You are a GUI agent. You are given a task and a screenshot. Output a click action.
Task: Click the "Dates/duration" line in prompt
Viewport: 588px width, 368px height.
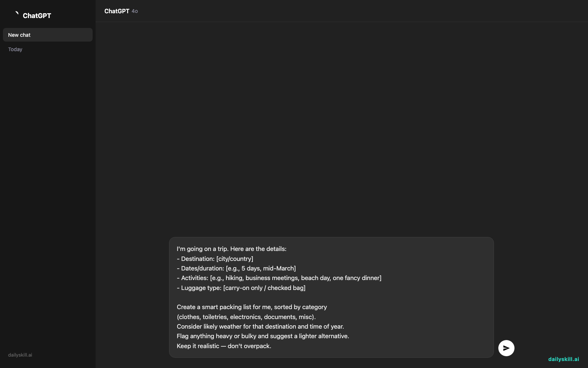coord(236,268)
